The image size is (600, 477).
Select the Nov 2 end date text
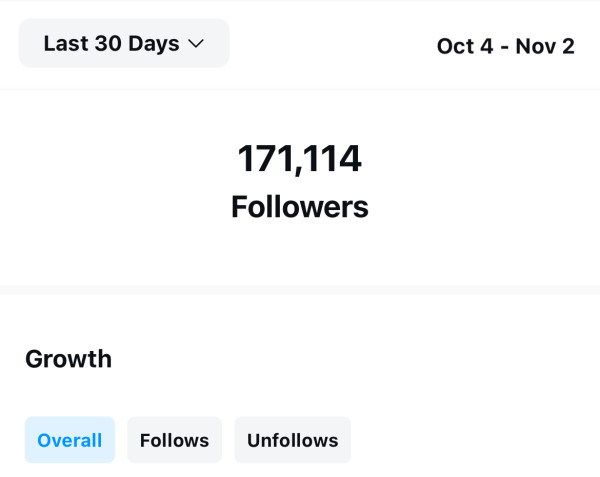tap(545, 46)
